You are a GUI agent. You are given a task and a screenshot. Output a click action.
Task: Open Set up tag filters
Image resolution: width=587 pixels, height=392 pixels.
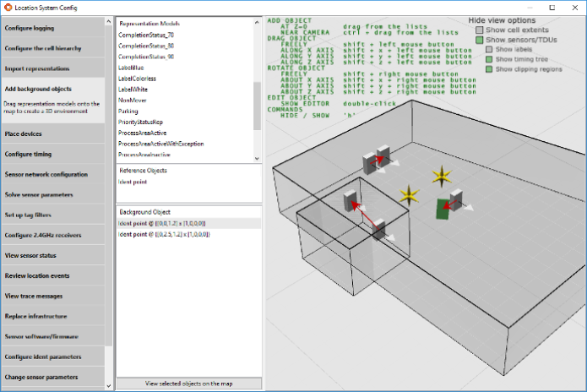click(x=53, y=215)
